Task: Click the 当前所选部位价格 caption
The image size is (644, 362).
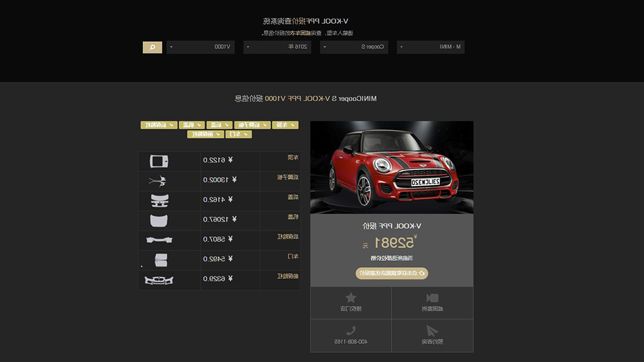Action: (x=392, y=258)
